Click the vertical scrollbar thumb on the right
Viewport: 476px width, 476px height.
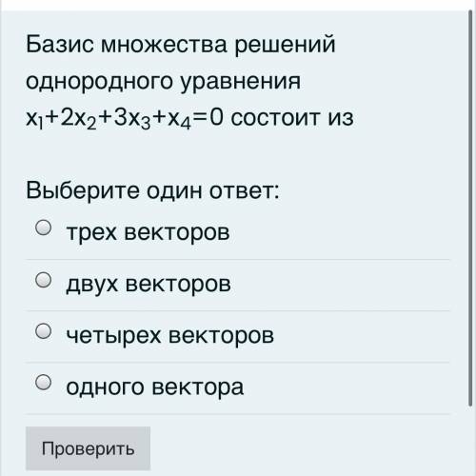[x=470, y=208]
